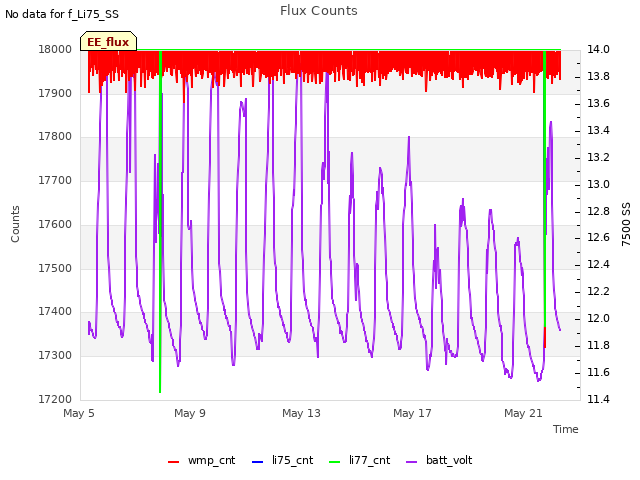
Task: Click the wmp_cnt red legend swatch
Action: coord(173,462)
